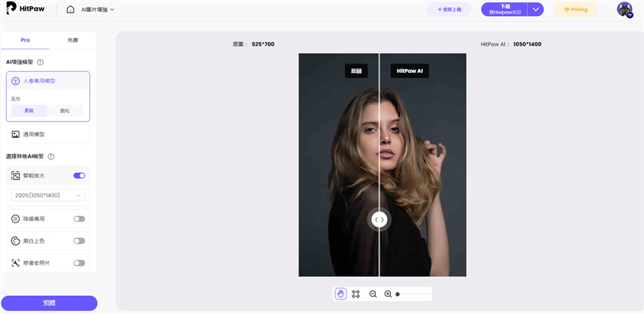Click the zoom out magnifier icon
Viewport: 644px width, 314px height.
click(373, 294)
